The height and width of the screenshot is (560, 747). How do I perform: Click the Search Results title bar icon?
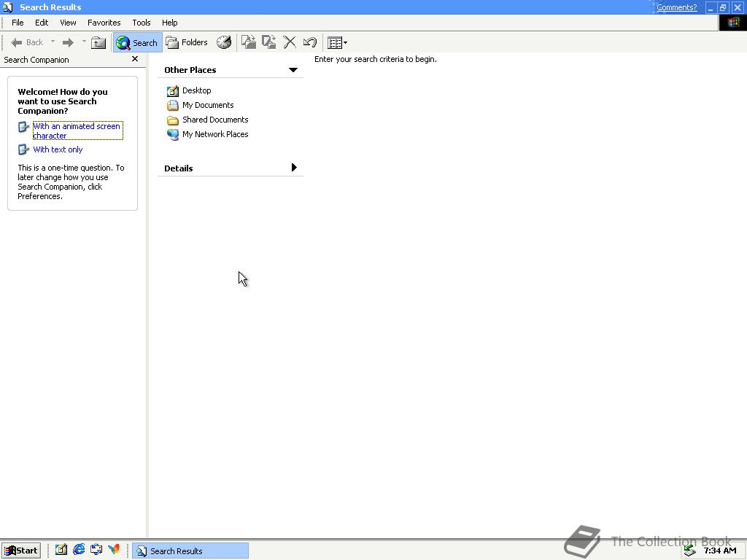pos(7,7)
